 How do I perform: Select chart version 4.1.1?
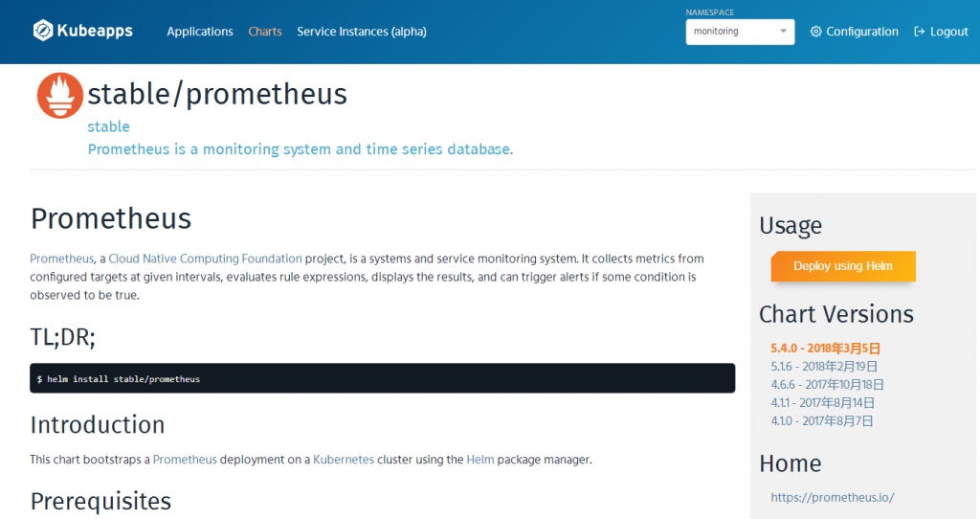click(822, 403)
